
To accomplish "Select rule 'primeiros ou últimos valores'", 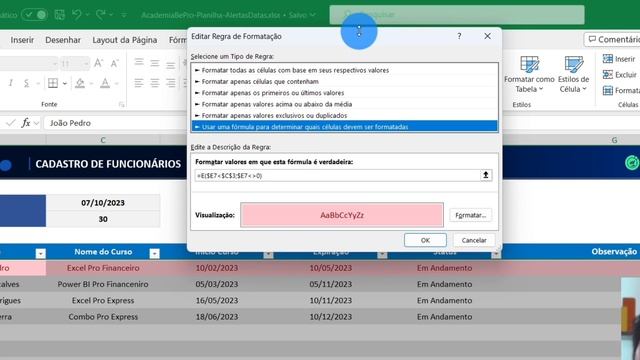I will pos(345,93).
